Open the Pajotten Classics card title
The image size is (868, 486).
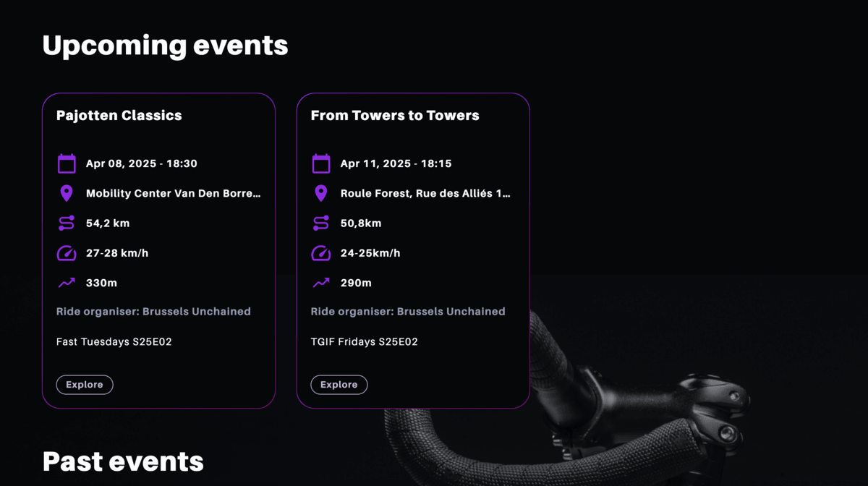pyautogui.click(x=119, y=115)
